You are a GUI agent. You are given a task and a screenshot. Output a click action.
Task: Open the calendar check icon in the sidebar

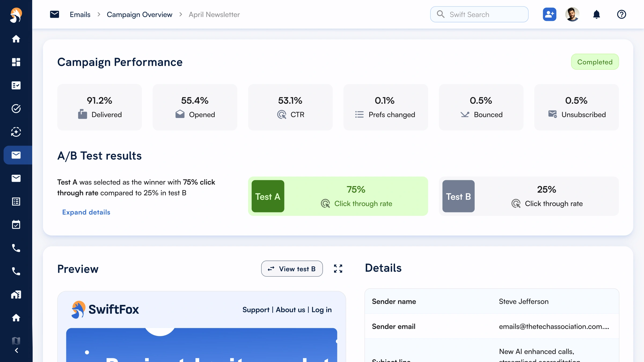[16, 225]
